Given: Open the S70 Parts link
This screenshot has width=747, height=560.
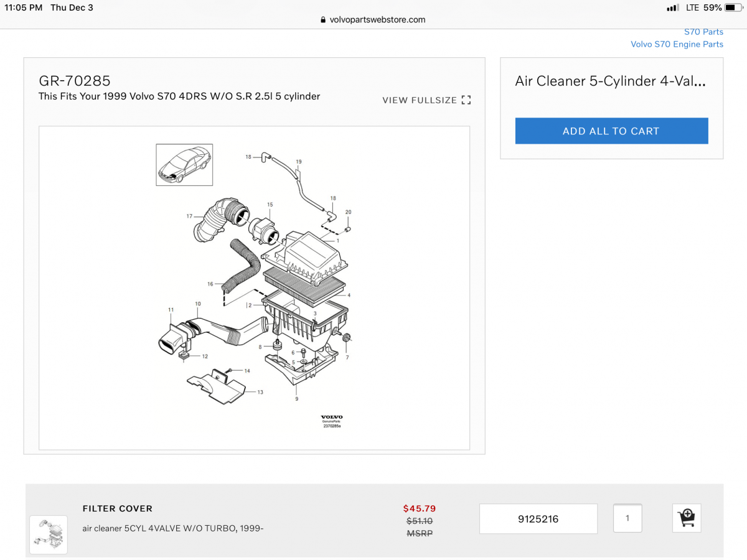Looking at the screenshot, I should click(x=703, y=32).
